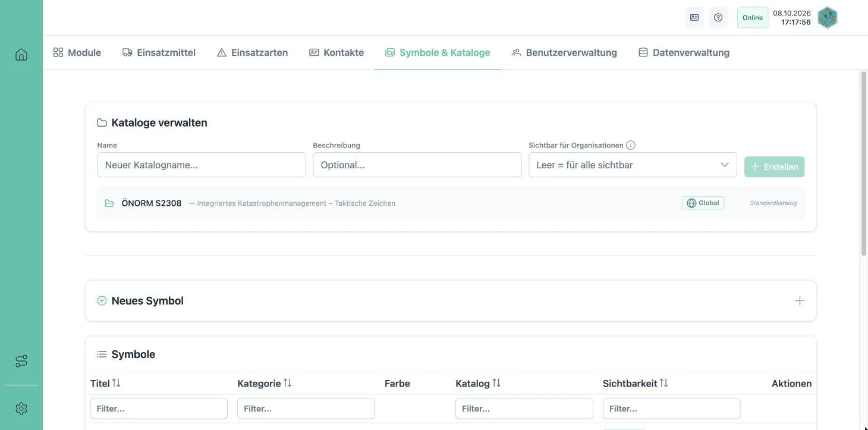Focus the Beschreibung optional input

coord(417,165)
